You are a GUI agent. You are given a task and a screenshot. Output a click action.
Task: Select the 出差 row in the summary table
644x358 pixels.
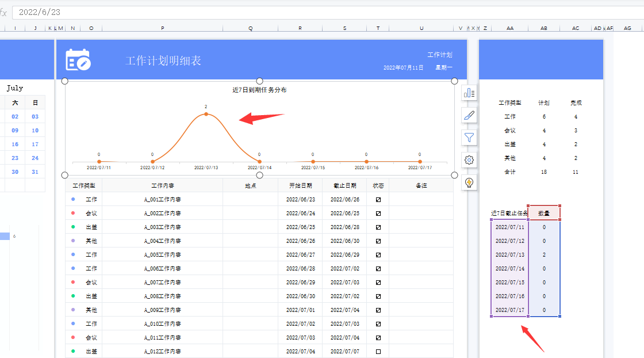(x=509, y=144)
